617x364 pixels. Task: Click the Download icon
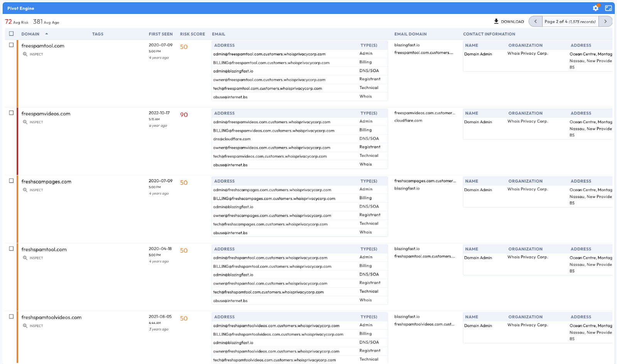(x=496, y=21)
